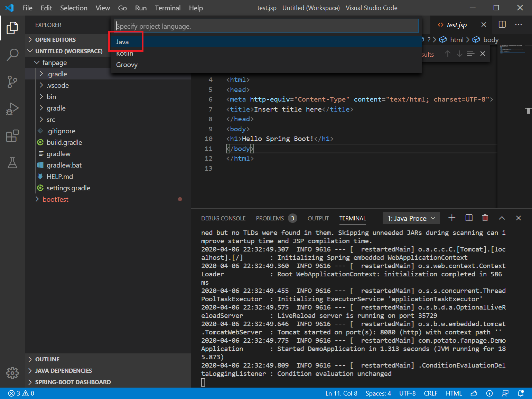Open the Extensions view
Image resolution: width=532 pixels, height=399 pixels.
point(12,136)
